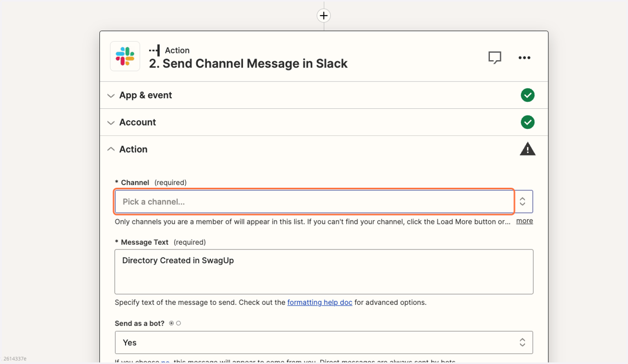
Task: Click the Channel field up-down arrows
Action: point(522,201)
